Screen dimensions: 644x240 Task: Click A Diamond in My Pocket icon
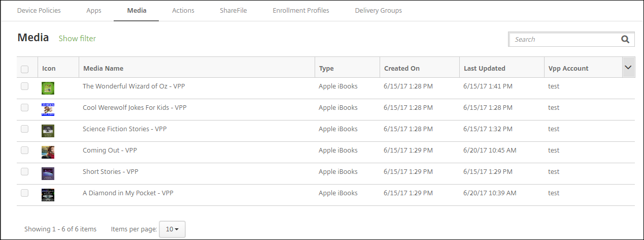48,195
